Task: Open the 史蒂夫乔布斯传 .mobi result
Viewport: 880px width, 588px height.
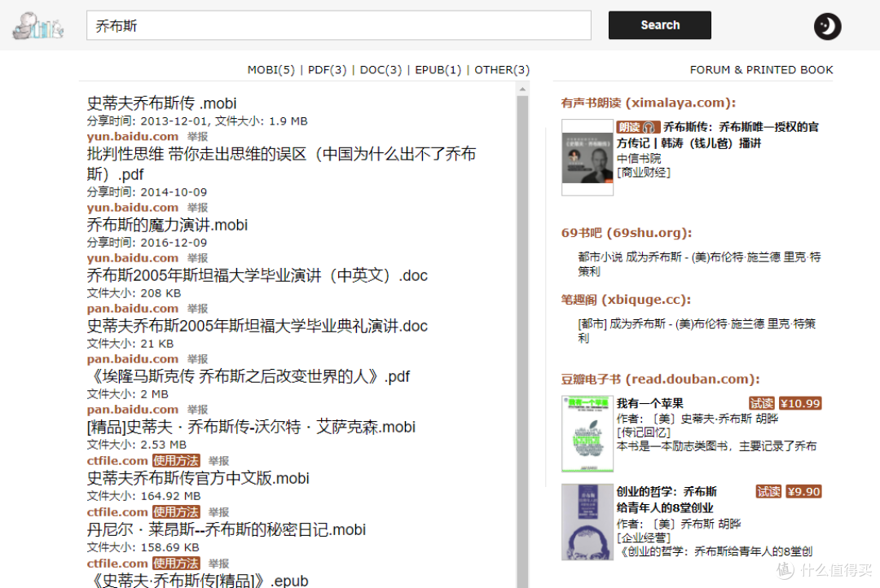Action: click(161, 103)
